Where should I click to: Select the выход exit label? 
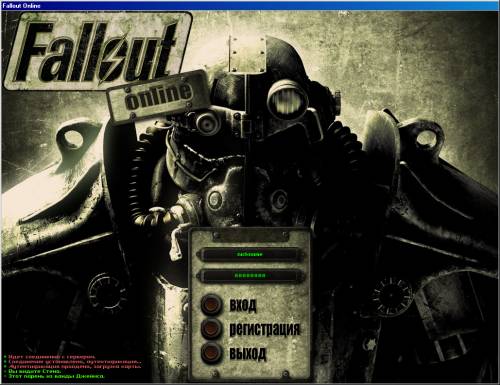(x=248, y=353)
